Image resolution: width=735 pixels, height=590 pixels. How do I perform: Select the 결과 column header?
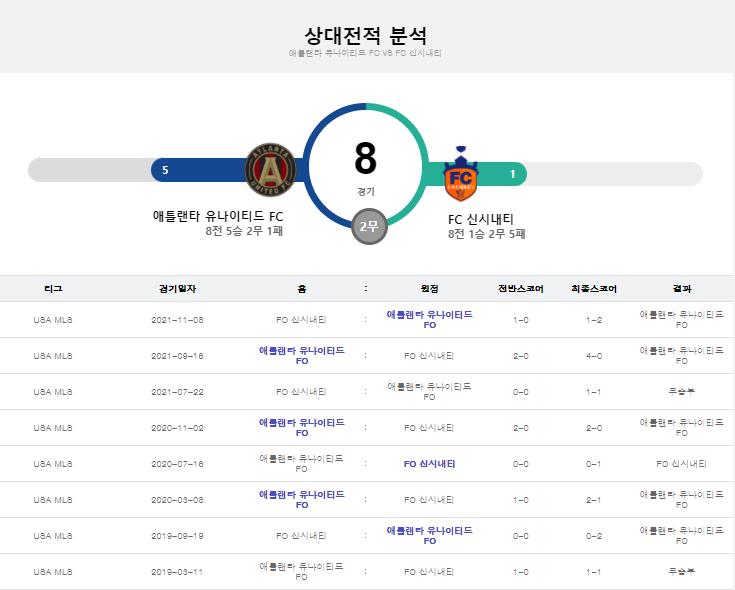coord(682,289)
